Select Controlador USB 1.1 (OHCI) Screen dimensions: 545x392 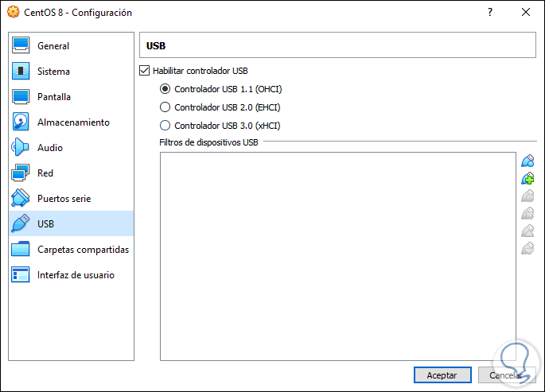pyautogui.click(x=165, y=89)
